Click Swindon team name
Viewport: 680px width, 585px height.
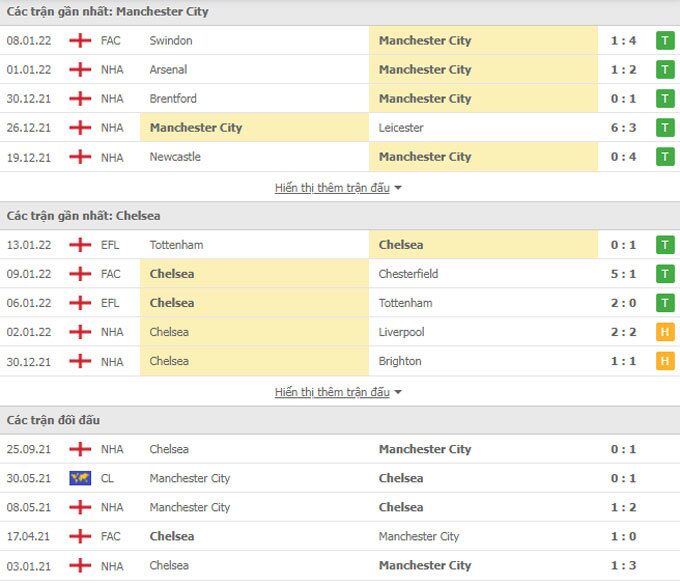coord(171,41)
